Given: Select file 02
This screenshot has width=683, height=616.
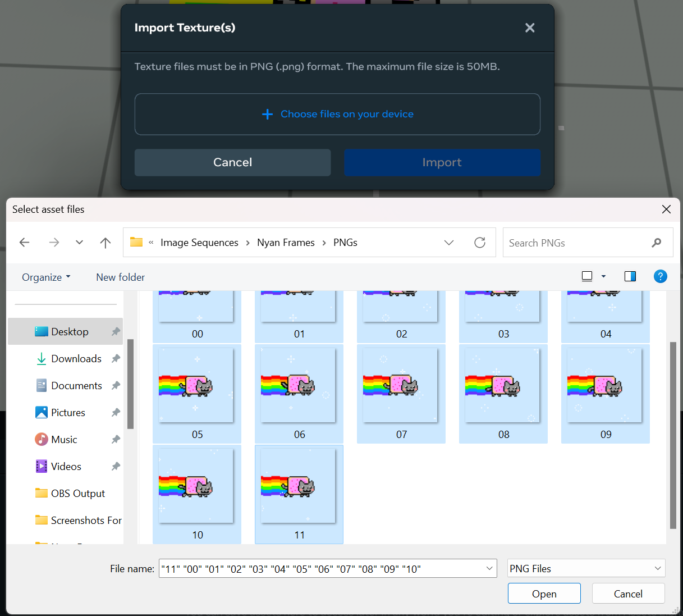Looking at the screenshot, I should pos(401,316).
